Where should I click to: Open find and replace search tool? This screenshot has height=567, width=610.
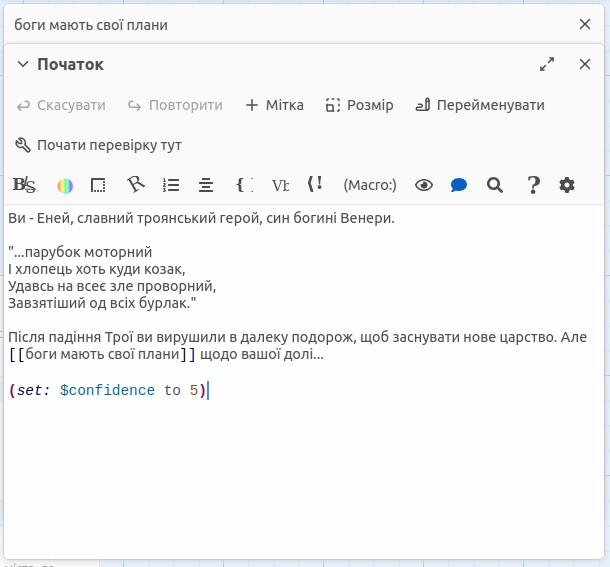pos(494,185)
